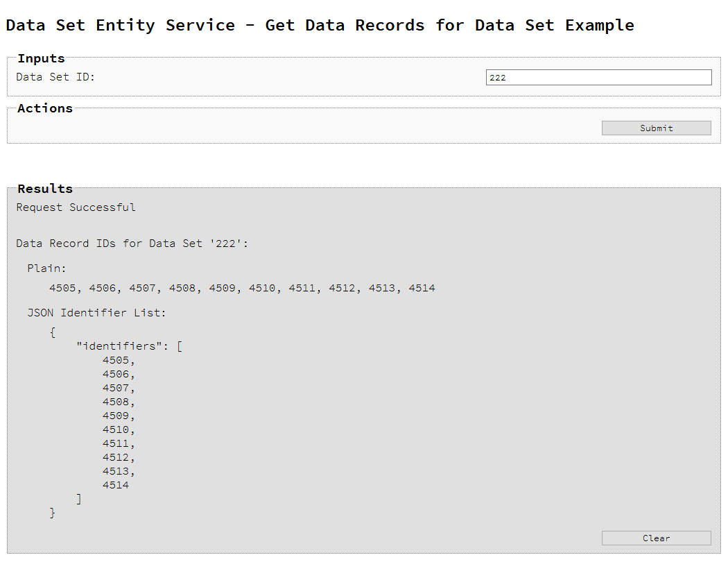This screenshot has height=562, width=728.
Task: Click the 4514 line in the JSON array
Action: (x=116, y=485)
